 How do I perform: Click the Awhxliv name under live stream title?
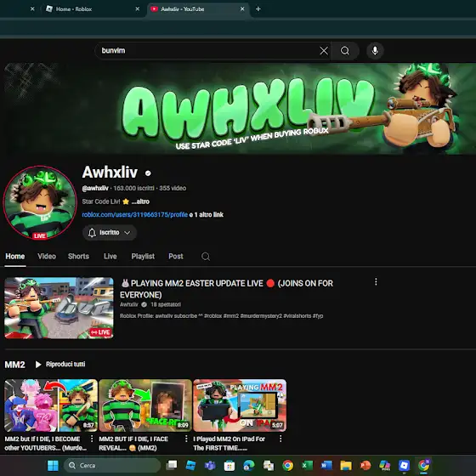tap(128, 304)
